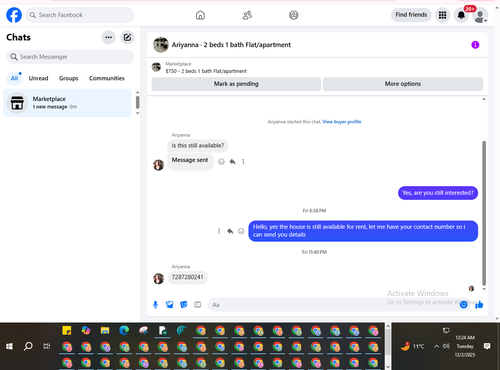Viewport: 500px width, 370px height.
Task: Focus the Aa message input box
Action: point(333,305)
